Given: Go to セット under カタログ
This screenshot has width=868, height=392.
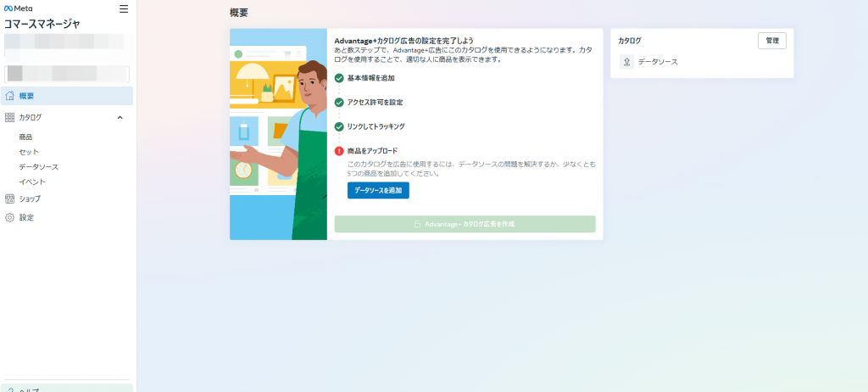Looking at the screenshot, I should point(29,152).
